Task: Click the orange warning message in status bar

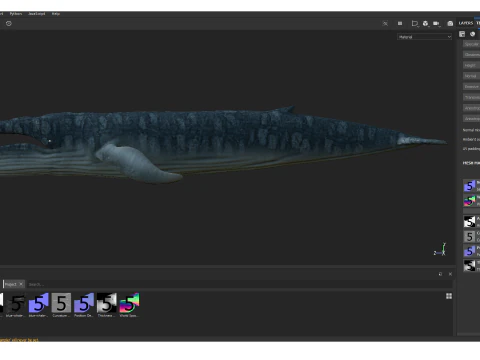Action: click(x=19, y=340)
